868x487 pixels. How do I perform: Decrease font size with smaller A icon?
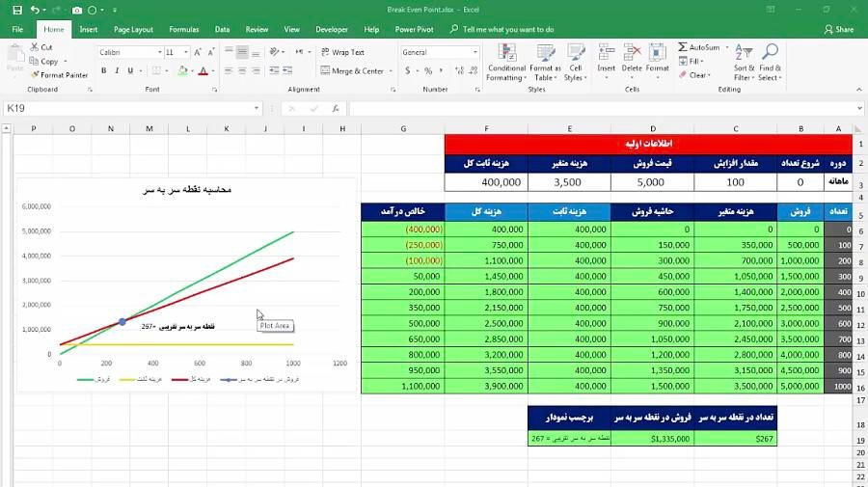pos(211,52)
